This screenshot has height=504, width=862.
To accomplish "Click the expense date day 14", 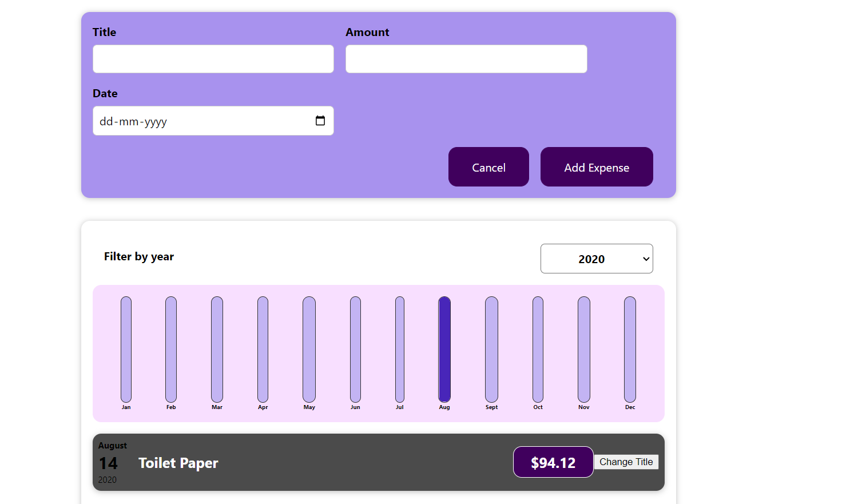I will 108,463.
